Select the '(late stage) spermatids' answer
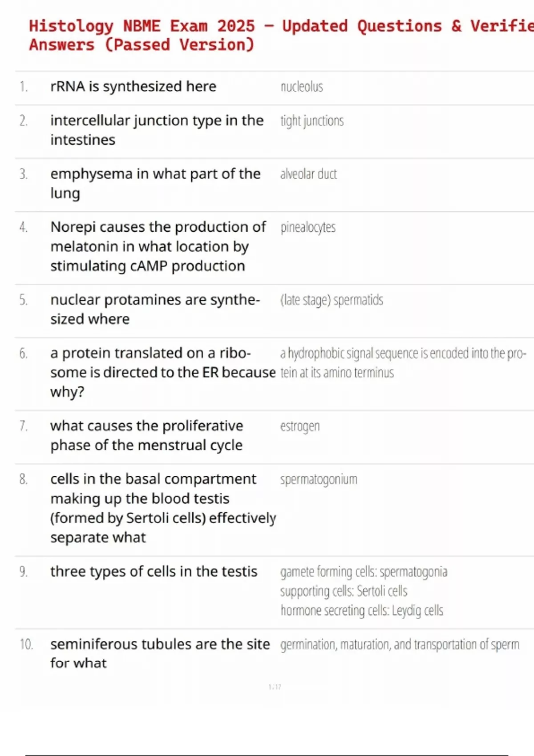The width and height of the screenshot is (534, 756). coord(332,300)
